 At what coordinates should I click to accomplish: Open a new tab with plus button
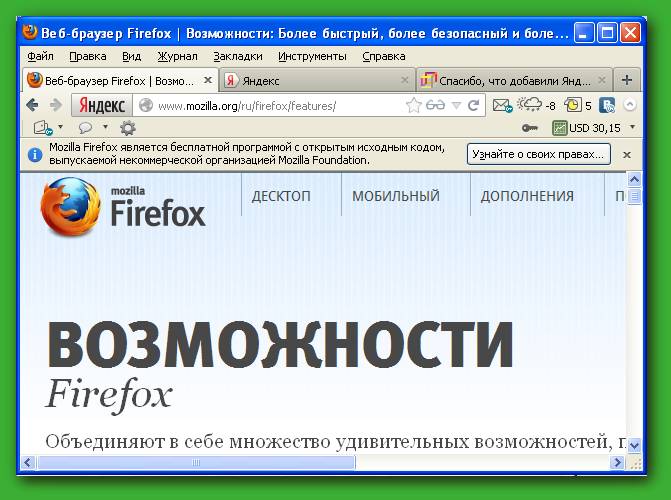pos(626,80)
